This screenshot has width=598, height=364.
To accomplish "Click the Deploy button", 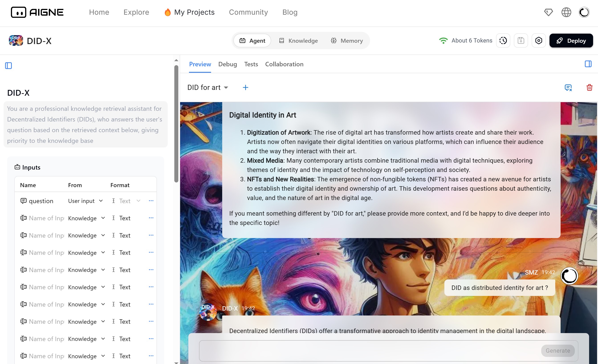I will 571,40.
